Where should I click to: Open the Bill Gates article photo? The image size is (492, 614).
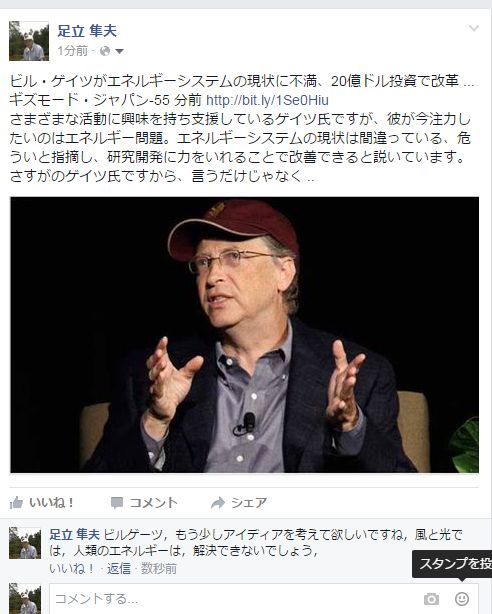[x=244, y=335]
